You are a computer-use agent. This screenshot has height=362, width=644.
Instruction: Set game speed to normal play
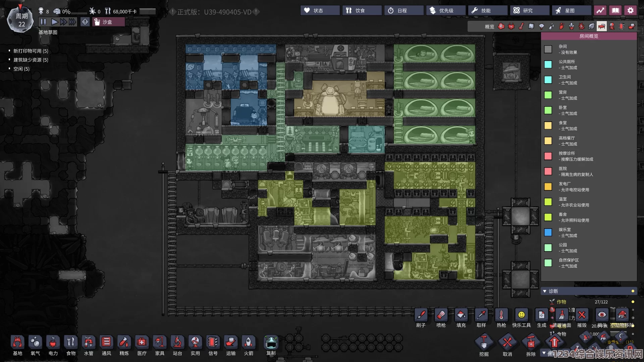[x=55, y=22]
